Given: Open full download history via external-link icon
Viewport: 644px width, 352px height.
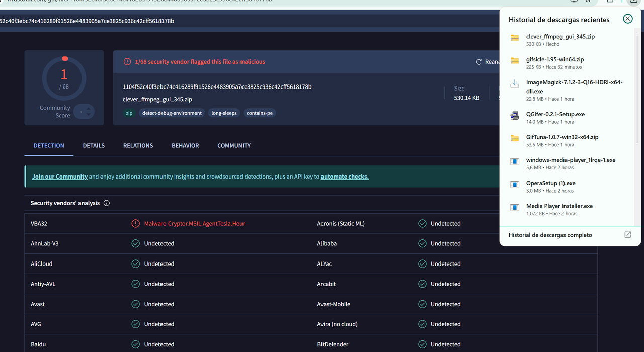Looking at the screenshot, I should coord(627,235).
